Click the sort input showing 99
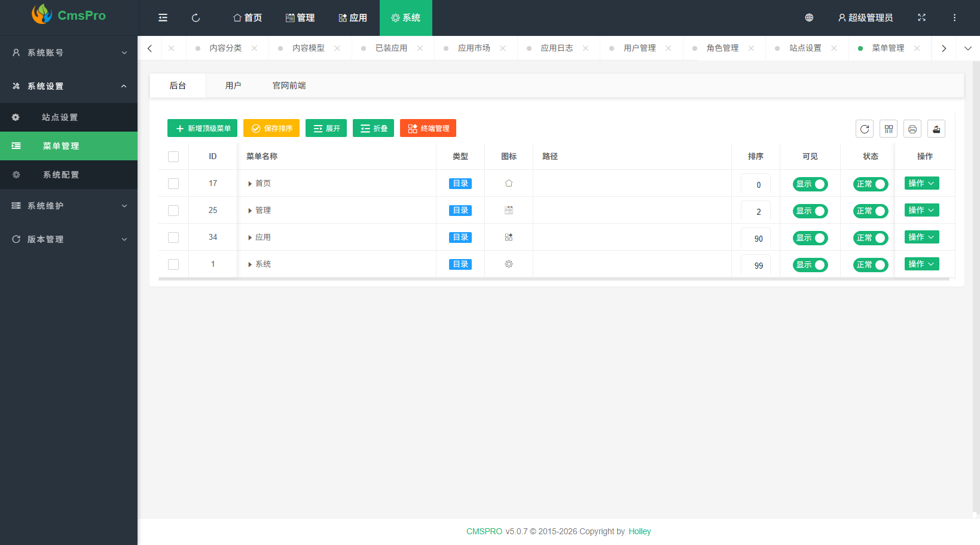This screenshot has height=545, width=980. pyautogui.click(x=756, y=265)
